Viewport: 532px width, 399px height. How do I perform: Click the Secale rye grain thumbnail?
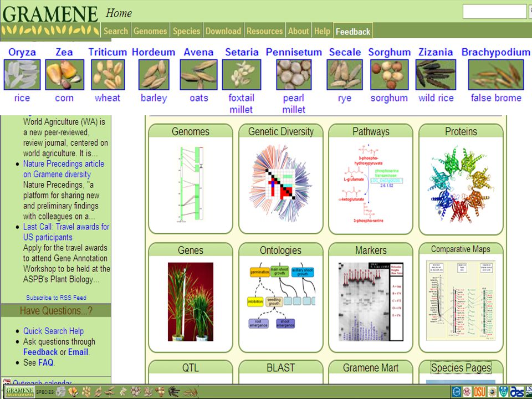[x=344, y=75]
